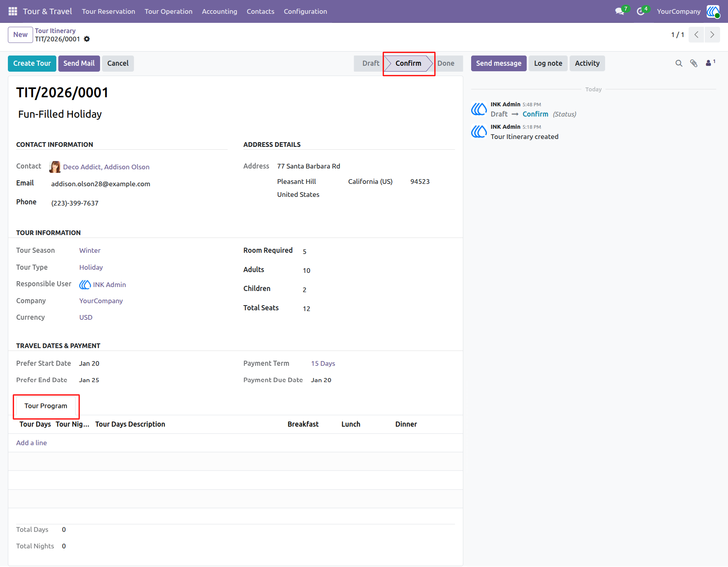The height and width of the screenshot is (567, 728).
Task: Open Deco Addict, Addison Olson contact link
Action: pyautogui.click(x=106, y=167)
